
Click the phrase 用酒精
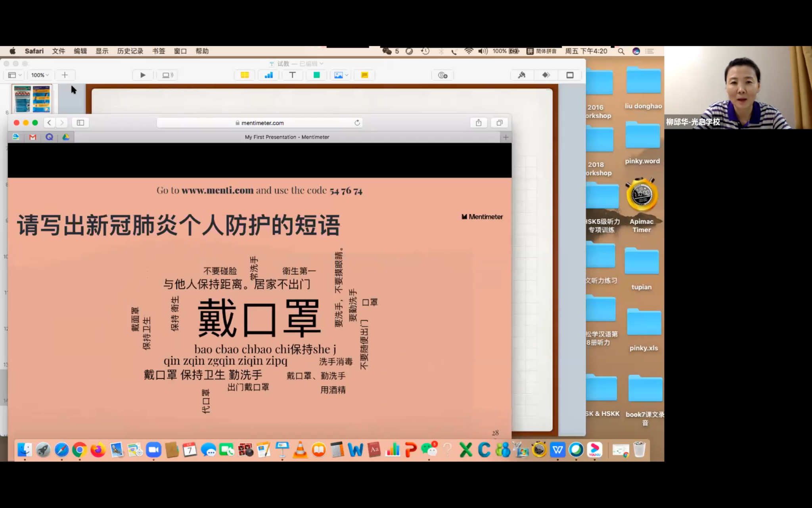[333, 390]
